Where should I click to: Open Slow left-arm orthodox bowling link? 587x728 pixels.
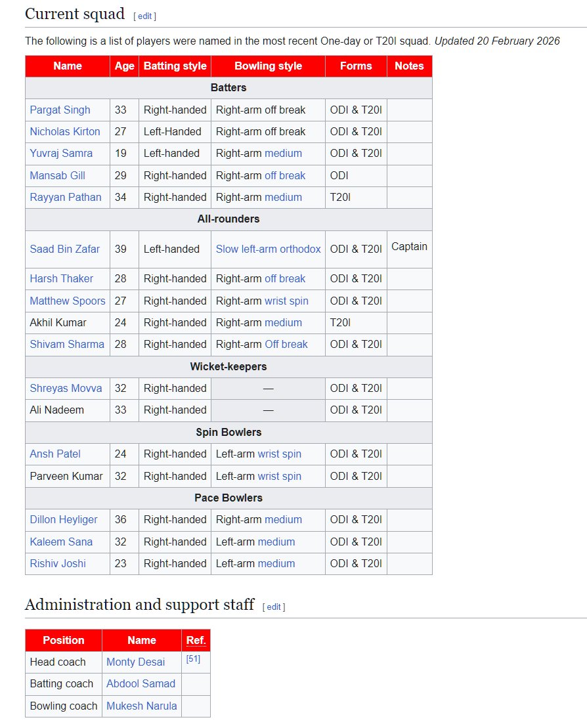point(269,249)
